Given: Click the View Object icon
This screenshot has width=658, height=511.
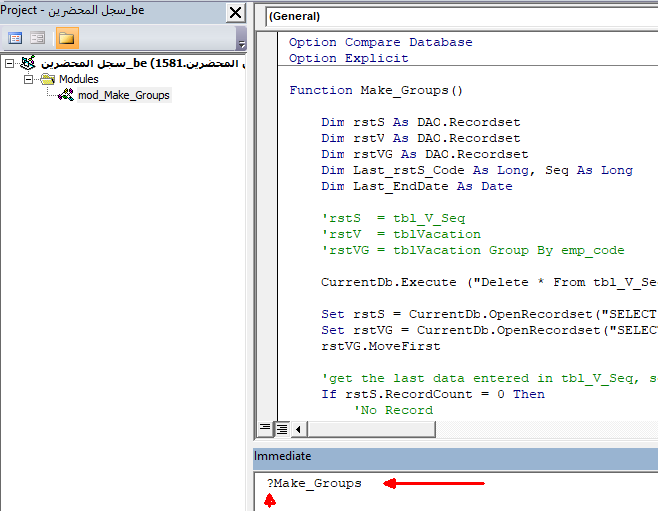Looking at the screenshot, I should [37, 38].
